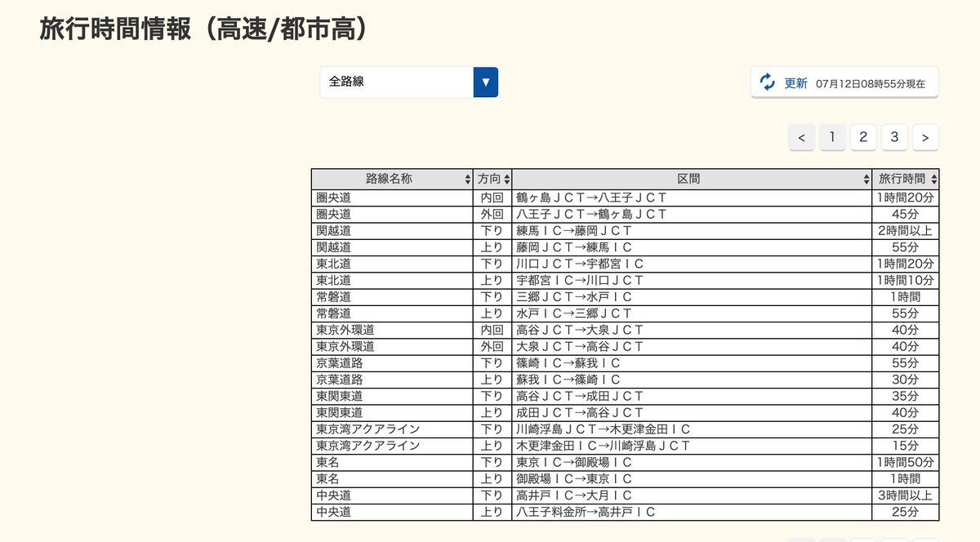Switch to page 1 of results
Image resolution: width=980 pixels, height=542 pixels.
tap(832, 137)
